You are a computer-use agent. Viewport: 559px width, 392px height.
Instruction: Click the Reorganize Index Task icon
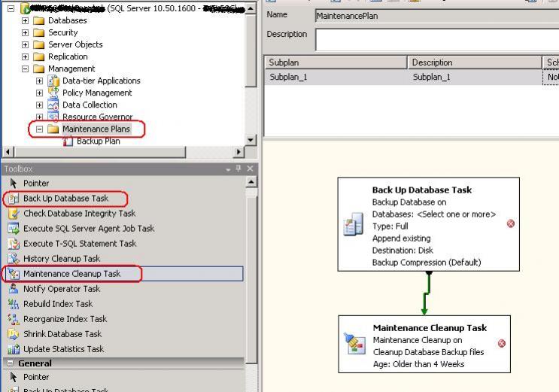click(x=14, y=319)
